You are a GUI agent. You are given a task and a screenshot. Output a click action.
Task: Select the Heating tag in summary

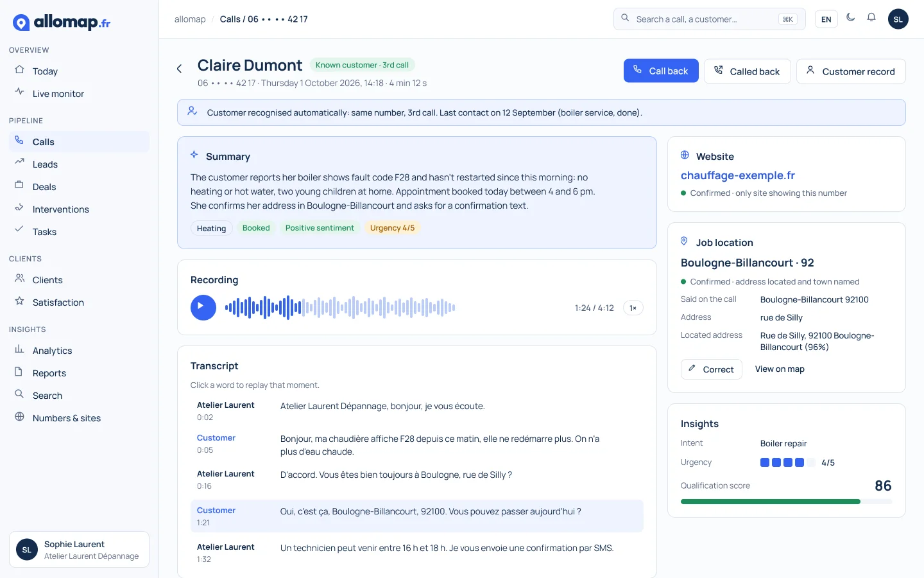(211, 228)
